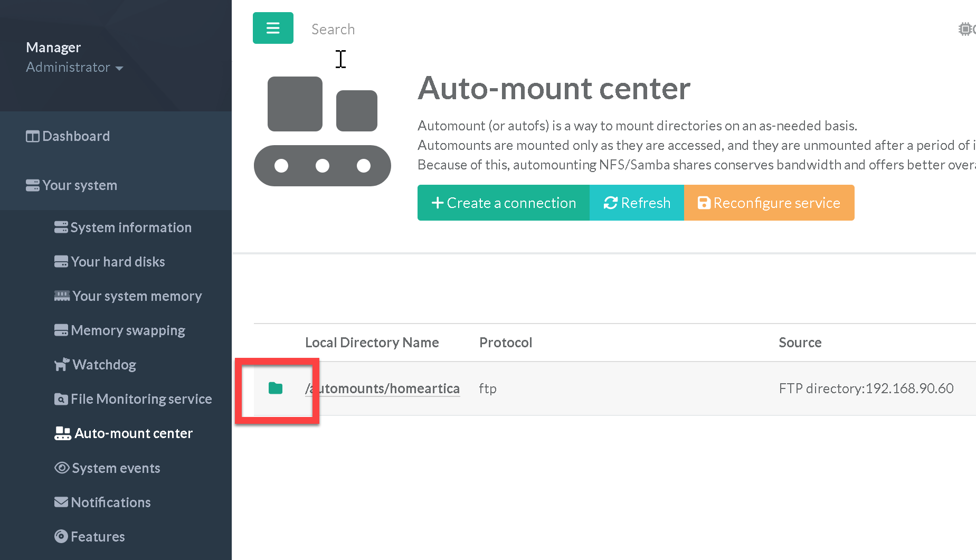This screenshot has height=560, width=976.
Task: Click the envelope icon for Notifications
Action: click(61, 502)
